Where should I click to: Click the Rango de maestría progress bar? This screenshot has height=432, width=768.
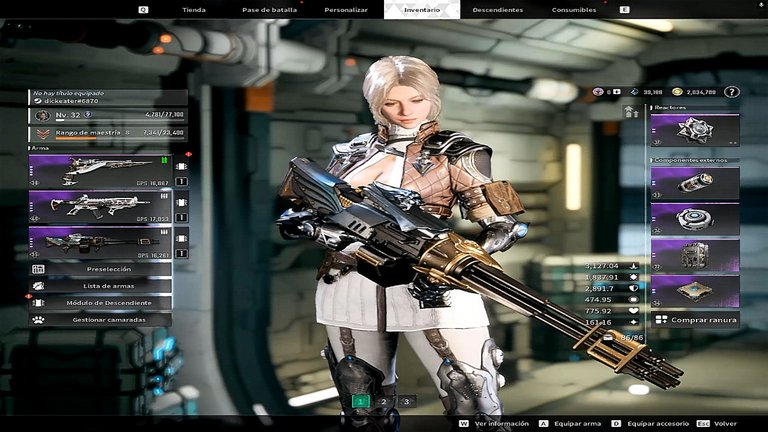(x=120, y=138)
